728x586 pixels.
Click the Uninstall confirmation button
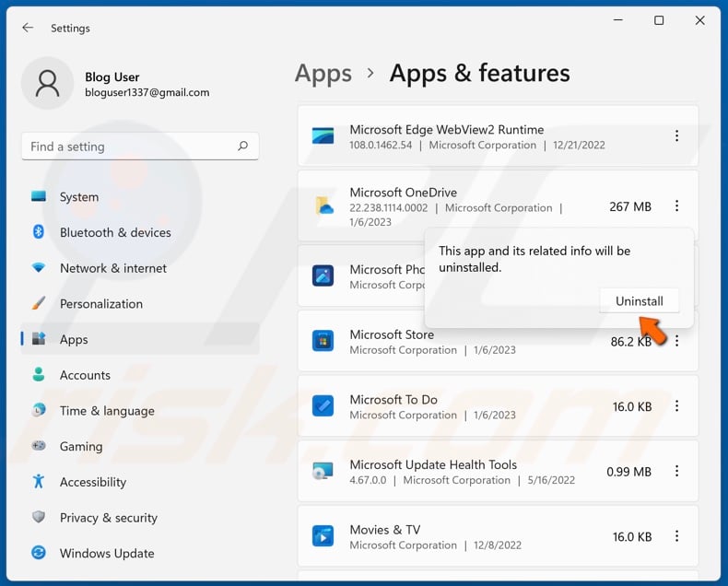point(639,301)
